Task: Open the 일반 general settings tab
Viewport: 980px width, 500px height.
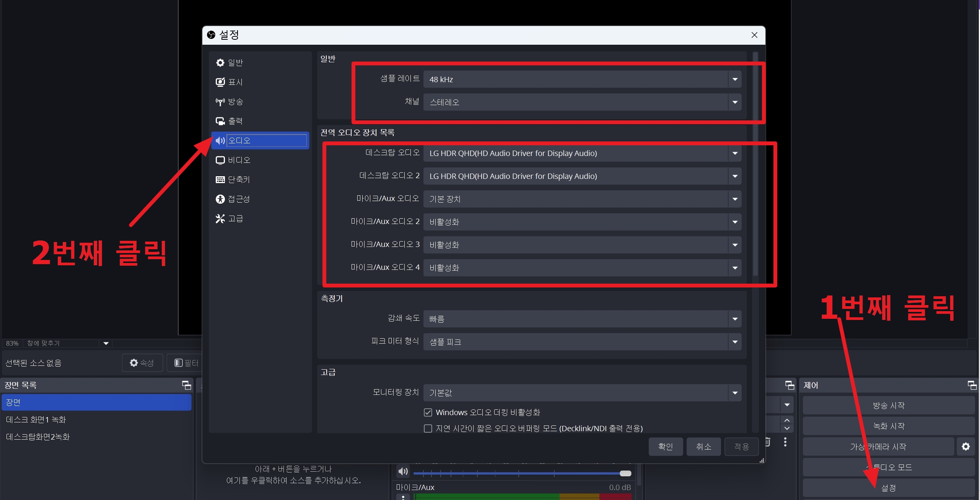Action: 235,63
